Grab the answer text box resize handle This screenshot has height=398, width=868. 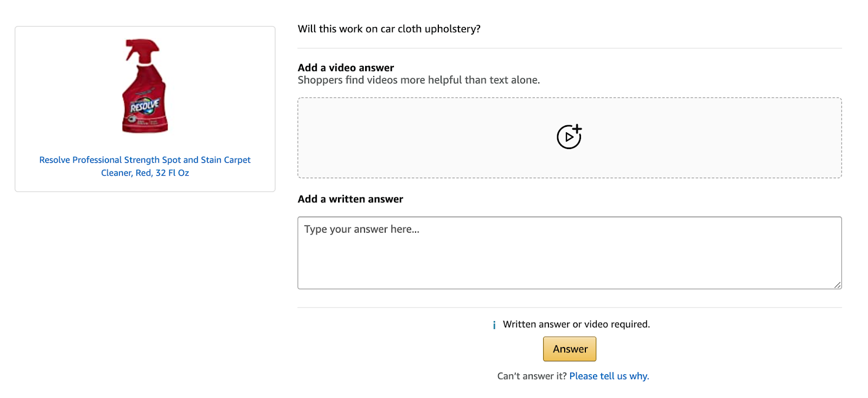pyautogui.click(x=838, y=285)
